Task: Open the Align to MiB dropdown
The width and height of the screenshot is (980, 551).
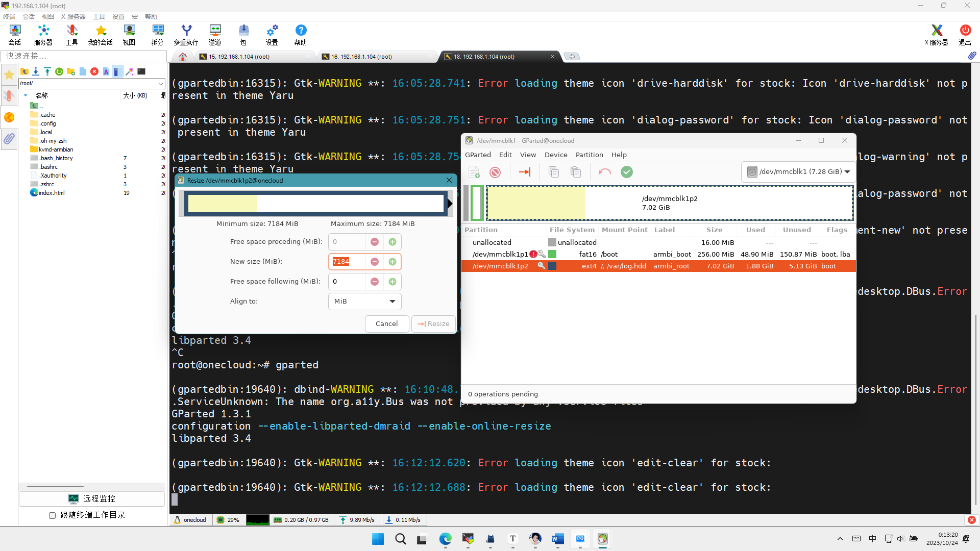Action: tap(364, 302)
